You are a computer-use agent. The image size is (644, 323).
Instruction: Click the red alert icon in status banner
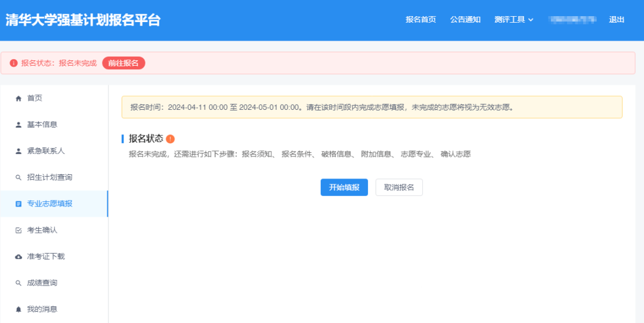click(14, 63)
